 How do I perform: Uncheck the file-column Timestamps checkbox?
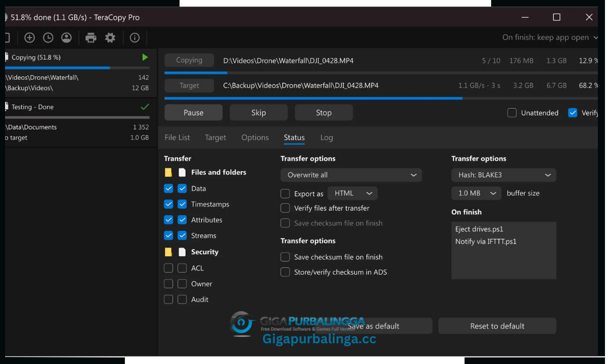(x=182, y=204)
